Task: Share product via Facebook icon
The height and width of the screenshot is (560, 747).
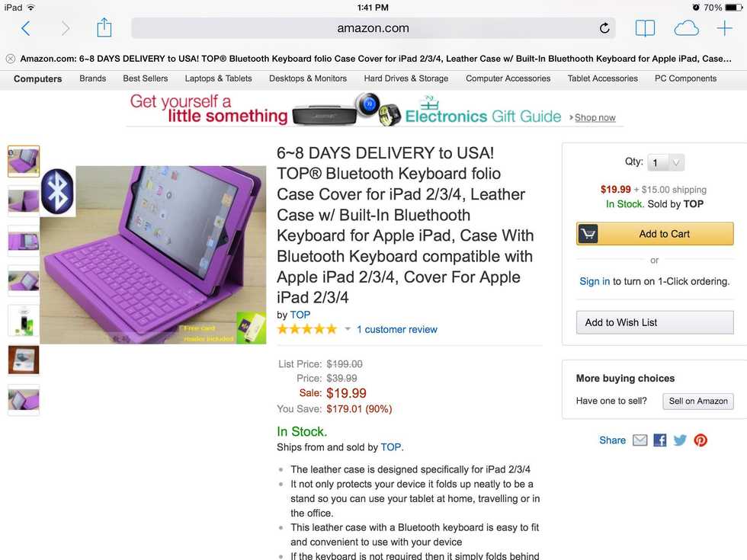Action: (660, 440)
